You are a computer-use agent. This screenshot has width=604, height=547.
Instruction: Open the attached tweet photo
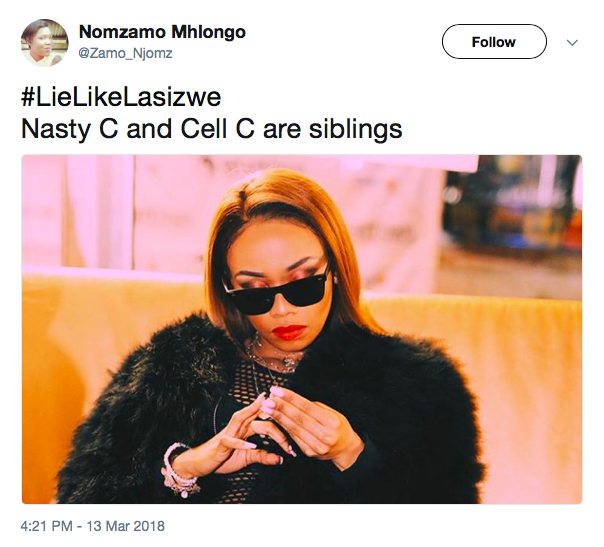click(x=302, y=329)
